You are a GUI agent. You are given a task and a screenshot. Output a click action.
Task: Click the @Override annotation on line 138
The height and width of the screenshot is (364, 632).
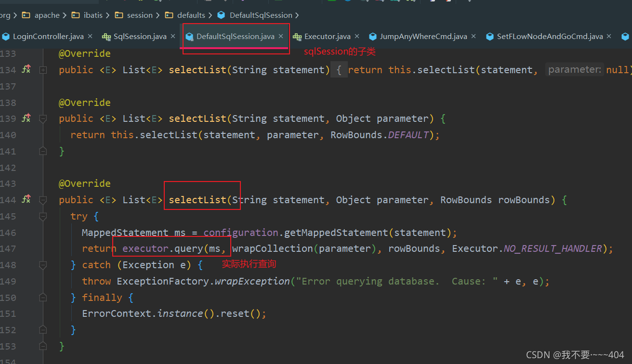85,103
